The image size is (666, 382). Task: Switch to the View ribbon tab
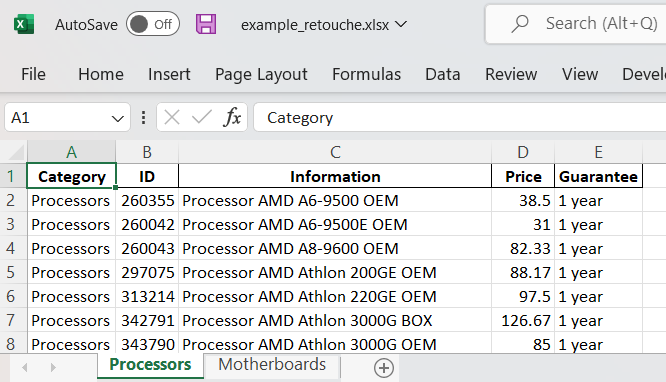[x=580, y=74]
